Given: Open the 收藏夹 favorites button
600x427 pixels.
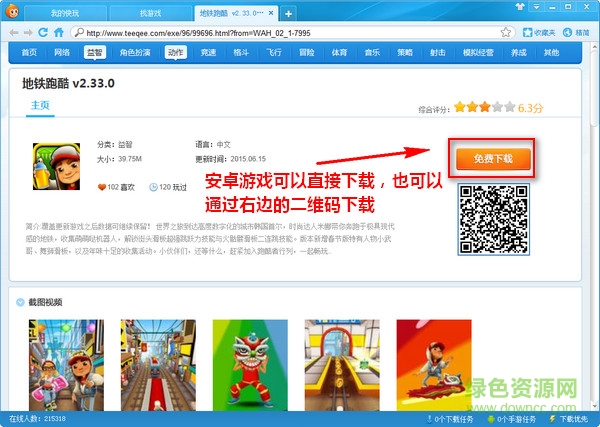Looking at the screenshot, I should (539, 33).
